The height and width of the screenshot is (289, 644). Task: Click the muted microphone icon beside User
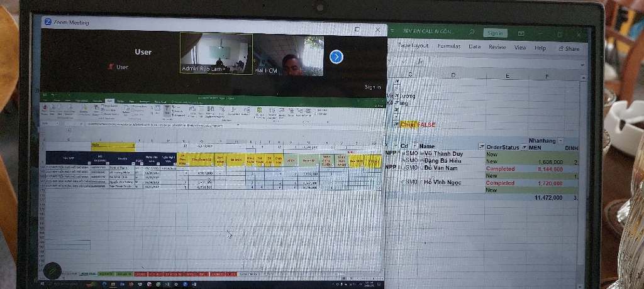click(x=111, y=67)
